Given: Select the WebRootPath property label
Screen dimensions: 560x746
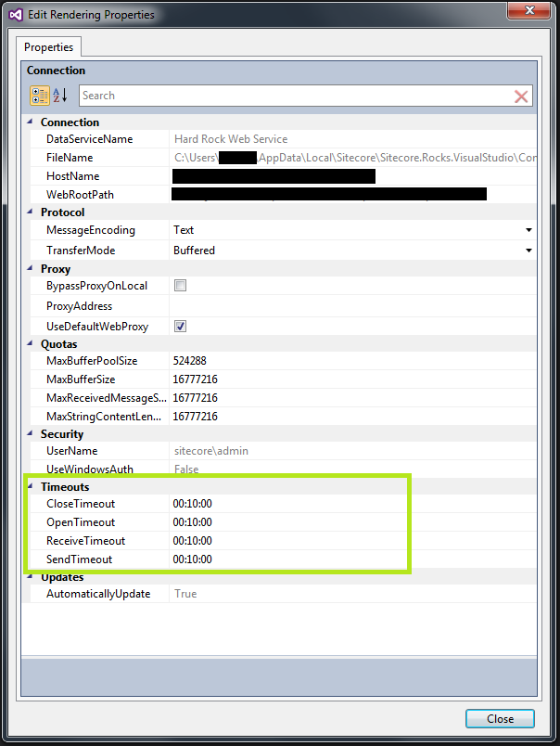Looking at the screenshot, I should 80,195.
